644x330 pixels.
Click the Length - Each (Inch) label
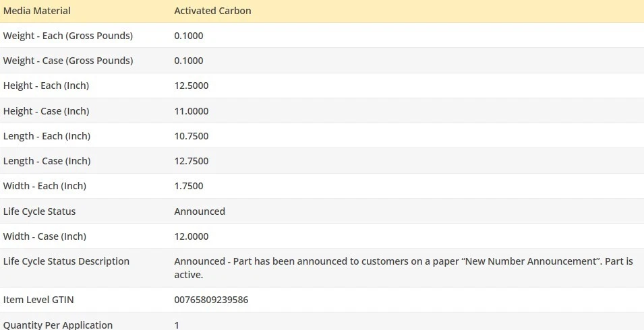47,136
